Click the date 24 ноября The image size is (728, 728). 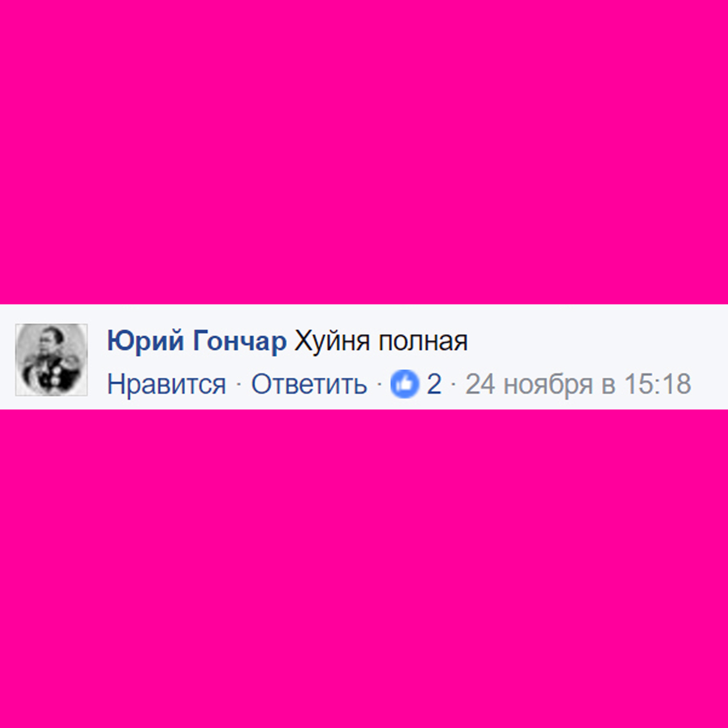529,384
